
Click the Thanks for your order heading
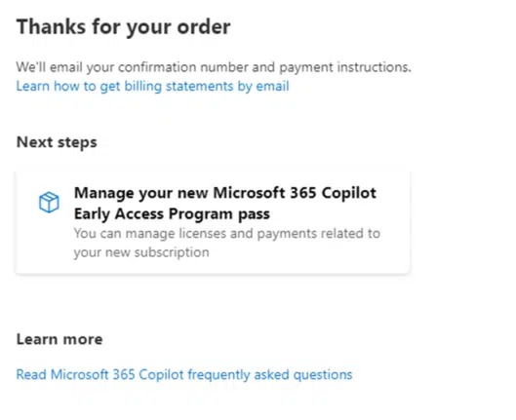[x=123, y=27]
